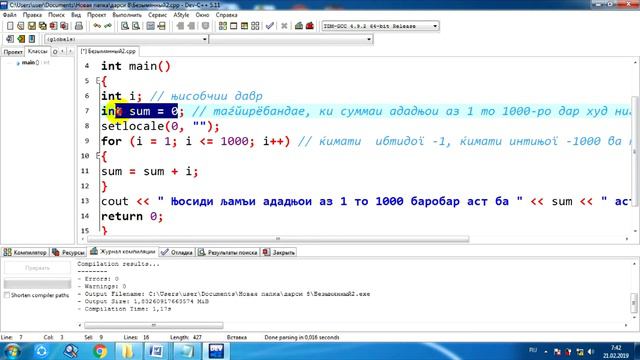This screenshot has width=640, height=360.
Task: Open the Справка menu
Action: [227, 15]
